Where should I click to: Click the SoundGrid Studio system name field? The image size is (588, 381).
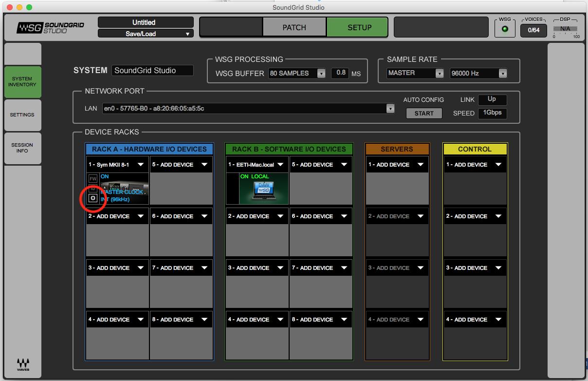(x=152, y=71)
